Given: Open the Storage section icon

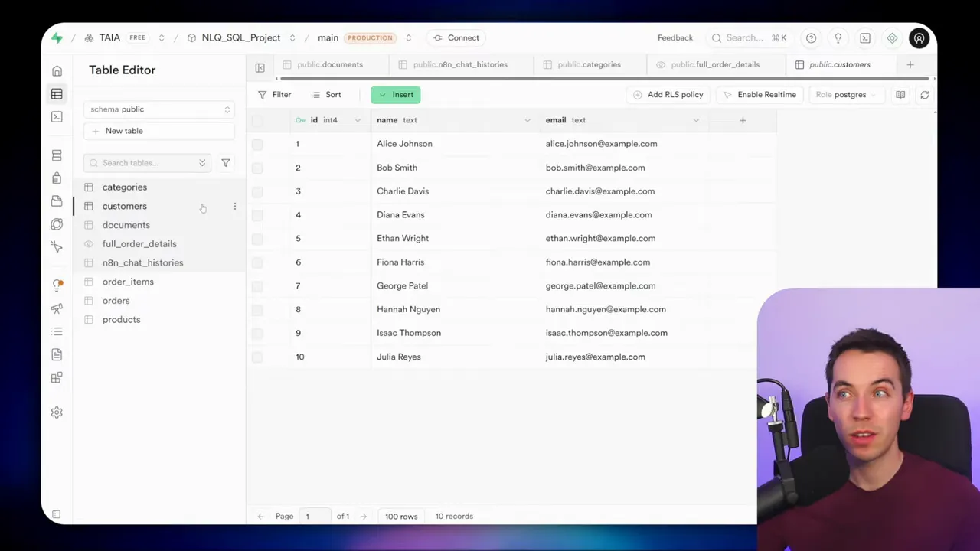Looking at the screenshot, I should (57, 201).
